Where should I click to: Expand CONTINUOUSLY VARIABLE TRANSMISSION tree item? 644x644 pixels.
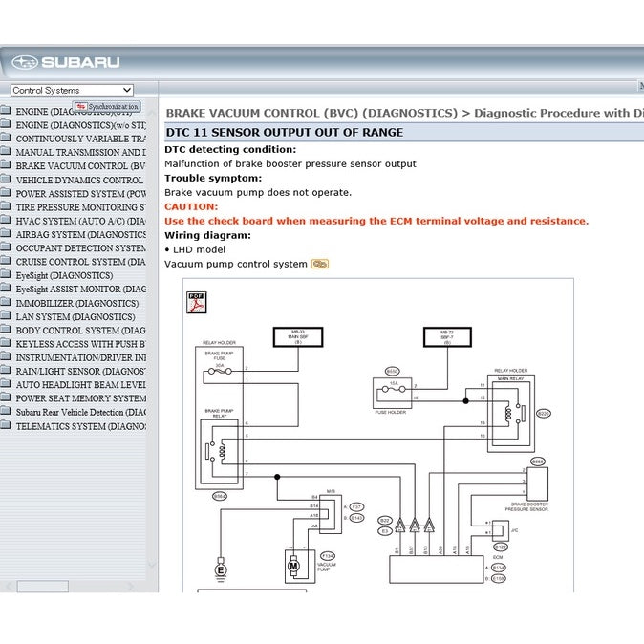pyautogui.click(x=80, y=139)
